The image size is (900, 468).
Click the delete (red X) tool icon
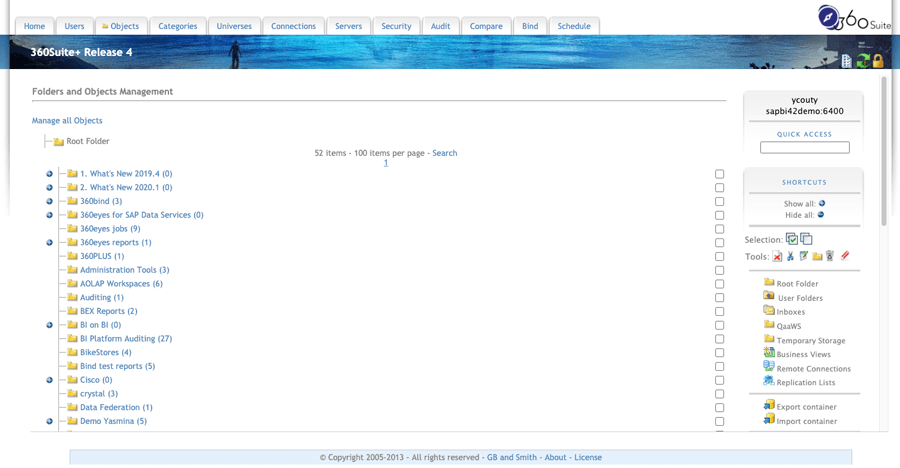coord(777,256)
